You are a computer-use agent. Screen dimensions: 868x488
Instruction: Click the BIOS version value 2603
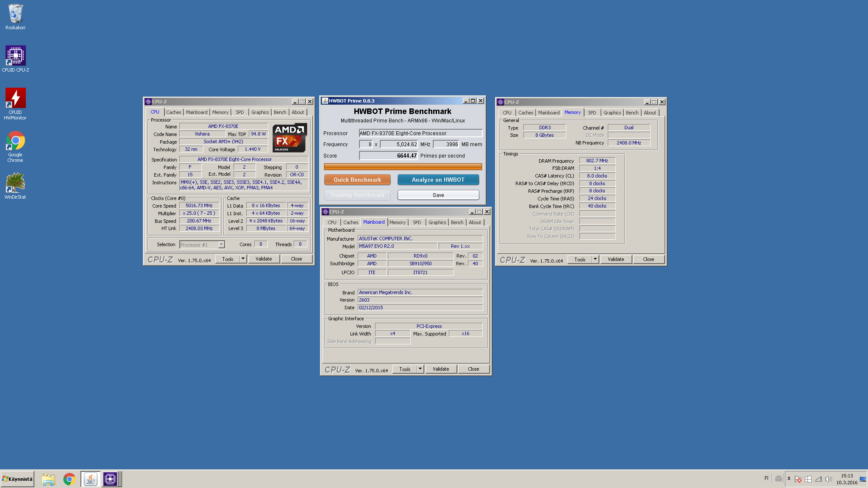pyautogui.click(x=420, y=300)
